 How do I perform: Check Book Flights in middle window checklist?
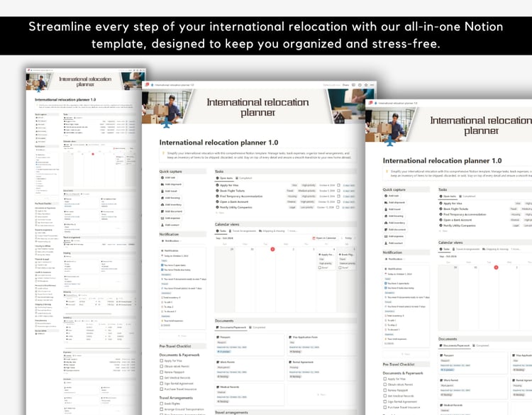coord(162,404)
